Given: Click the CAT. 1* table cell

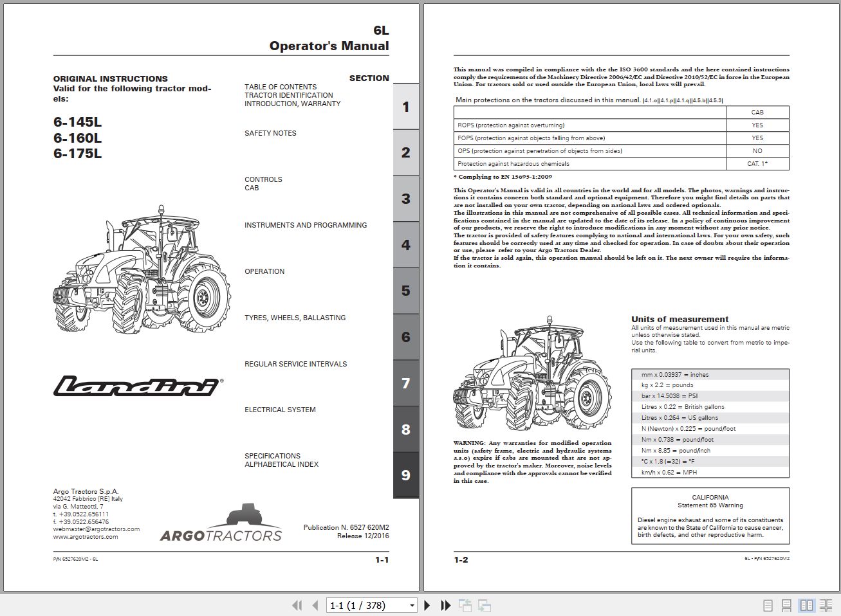Looking at the screenshot, I should click(757, 164).
